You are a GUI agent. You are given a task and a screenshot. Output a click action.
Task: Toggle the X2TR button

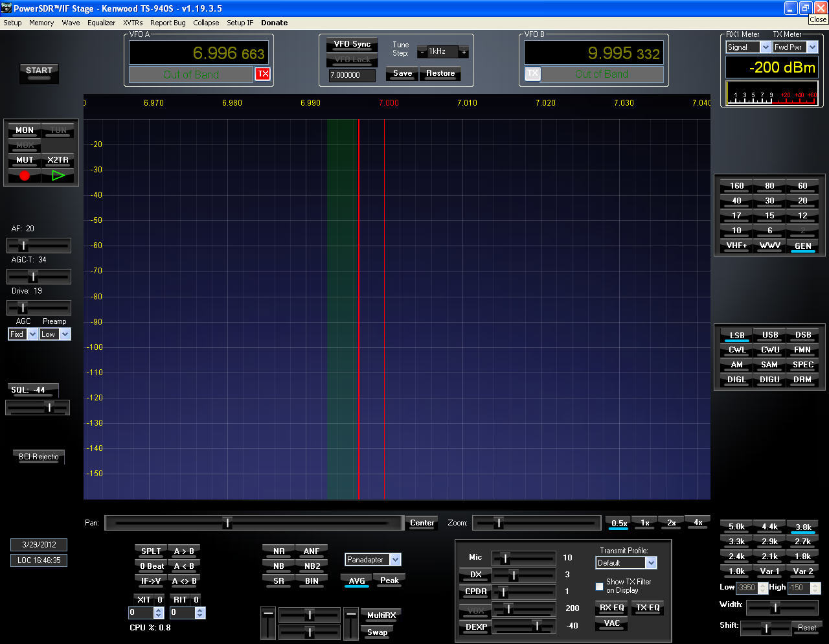pos(58,160)
